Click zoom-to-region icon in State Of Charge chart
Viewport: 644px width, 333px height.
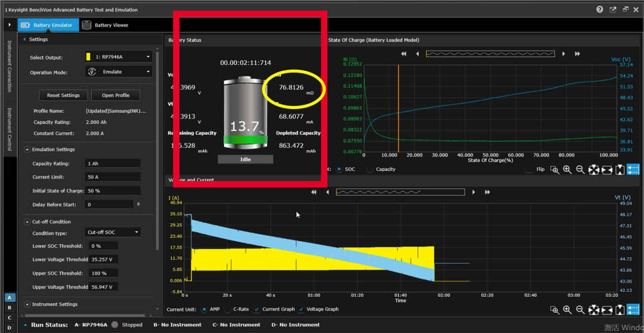[555, 170]
